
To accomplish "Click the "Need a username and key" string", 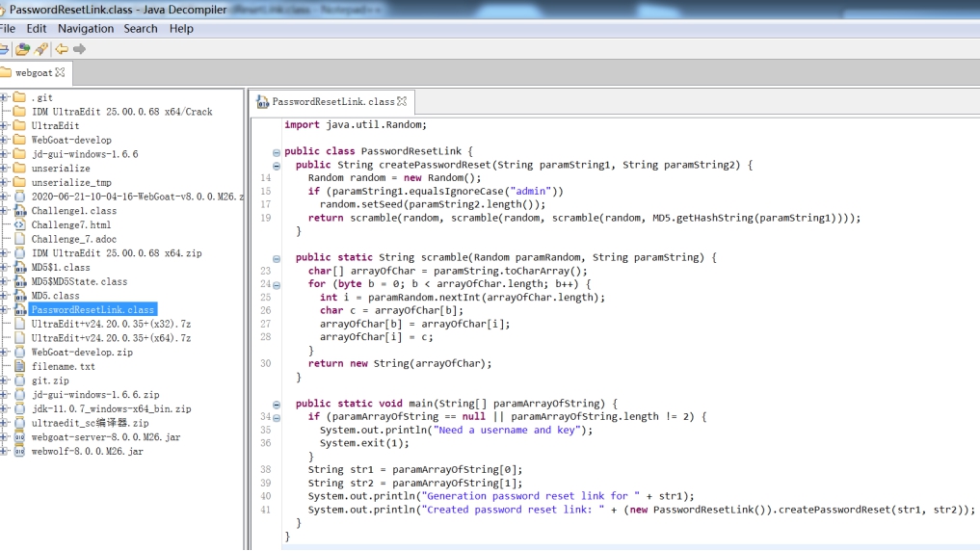I will tap(508, 430).
